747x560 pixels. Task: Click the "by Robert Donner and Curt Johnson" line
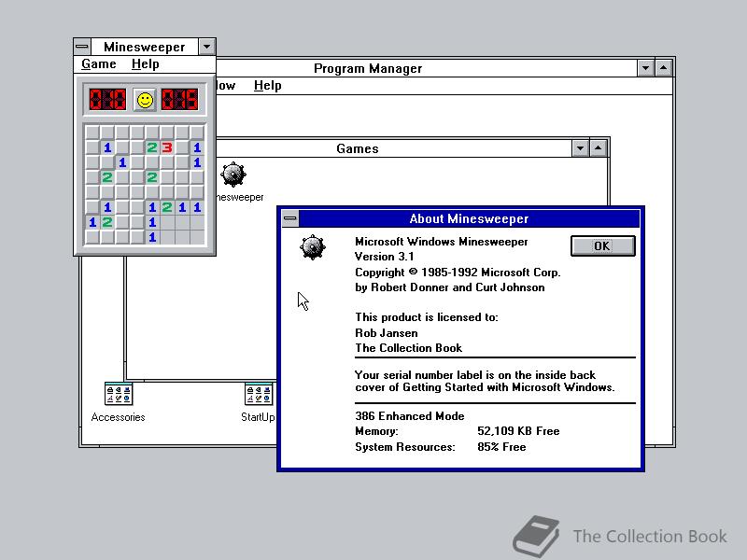pos(450,287)
